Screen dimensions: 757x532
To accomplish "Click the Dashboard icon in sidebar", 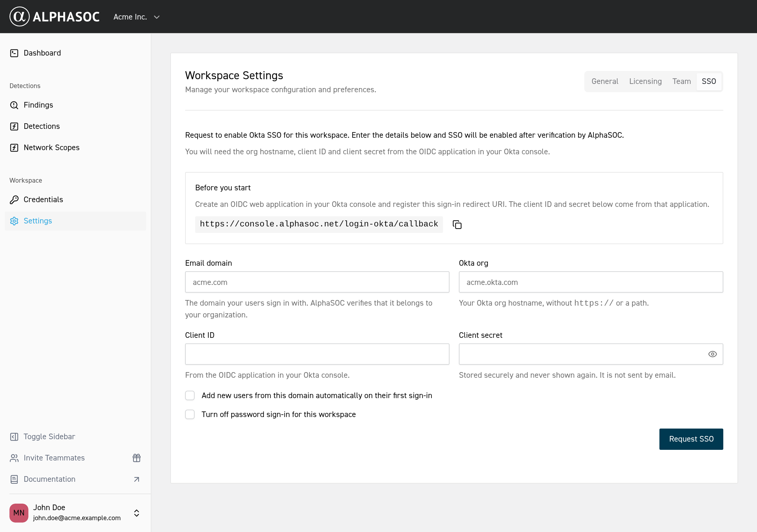I will point(14,53).
